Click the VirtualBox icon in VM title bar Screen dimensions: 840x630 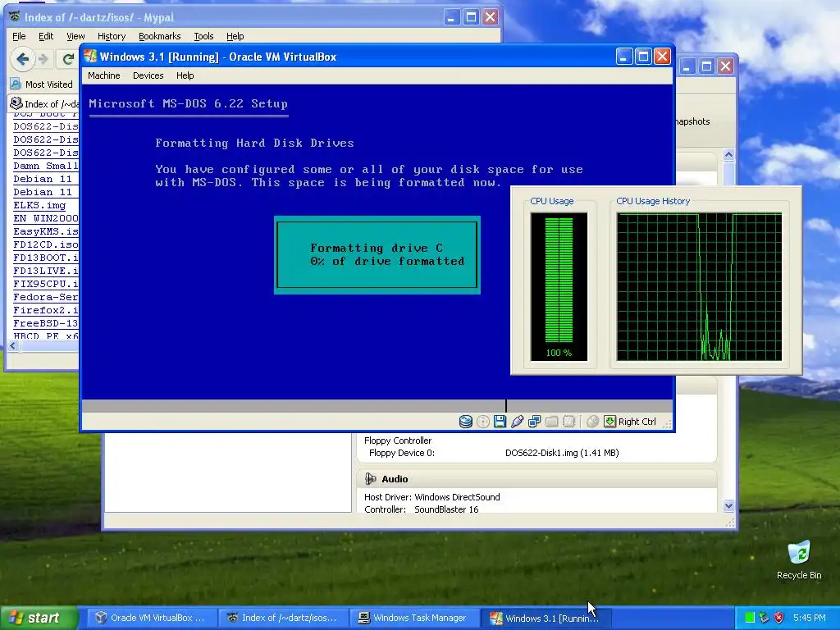tap(90, 57)
